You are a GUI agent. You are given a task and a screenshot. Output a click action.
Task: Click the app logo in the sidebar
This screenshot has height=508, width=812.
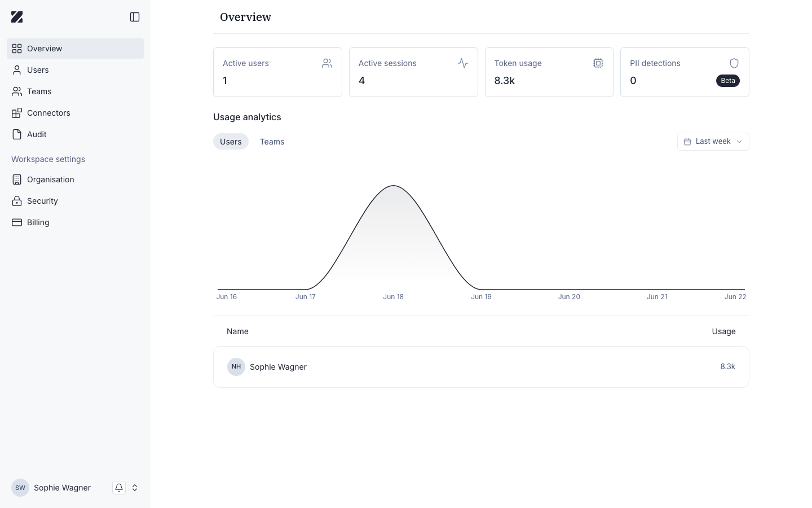[x=17, y=17]
